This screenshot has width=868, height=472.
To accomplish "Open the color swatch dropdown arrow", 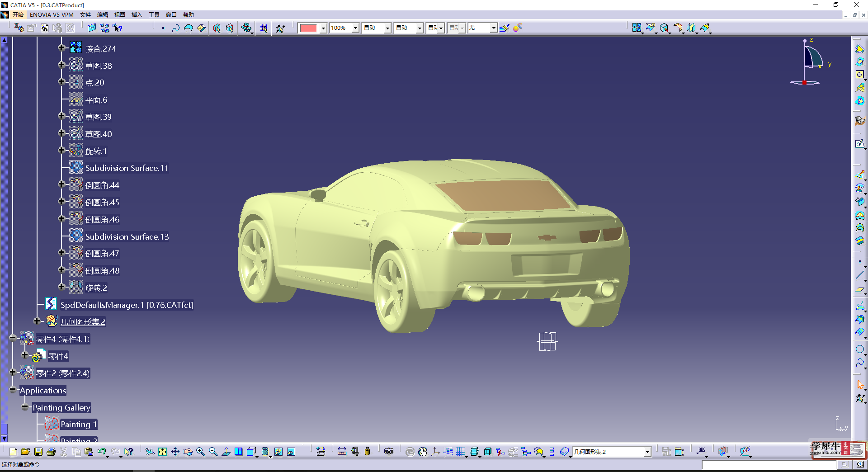I will (x=323, y=28).
